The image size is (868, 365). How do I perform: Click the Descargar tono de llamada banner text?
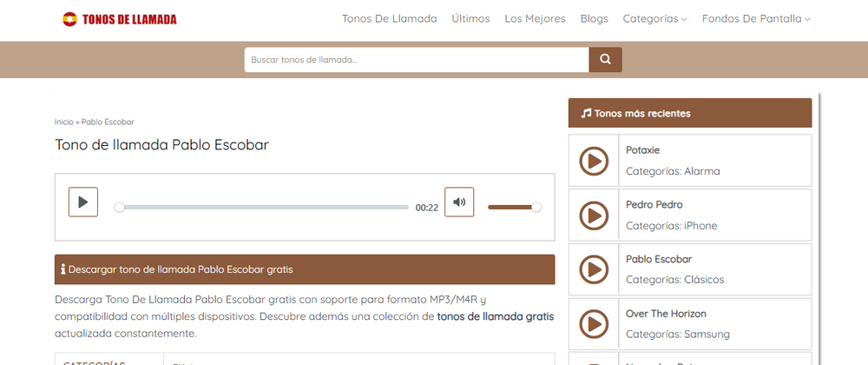coord(181,269)
